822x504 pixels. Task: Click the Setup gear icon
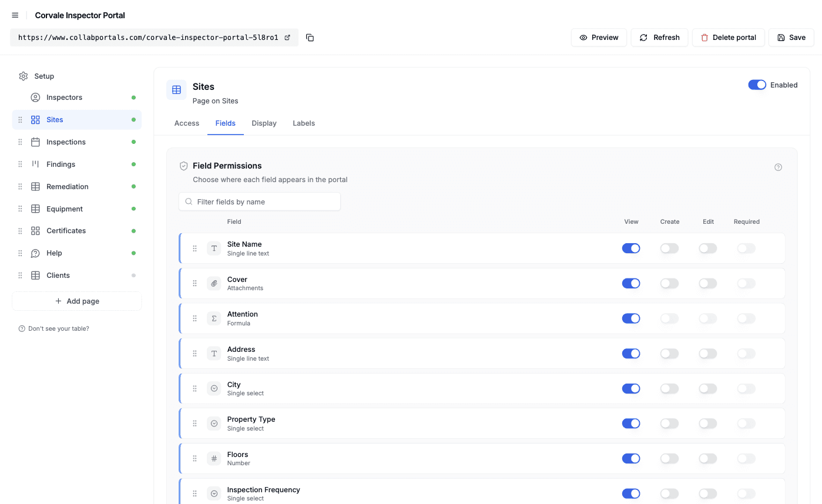24,76
